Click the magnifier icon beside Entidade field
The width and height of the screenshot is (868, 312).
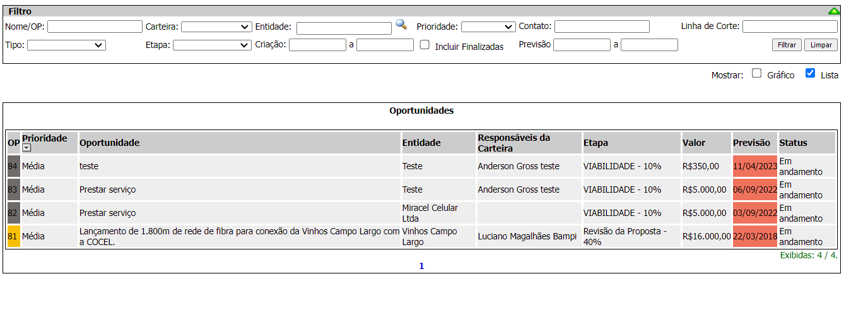pos(401,25)
